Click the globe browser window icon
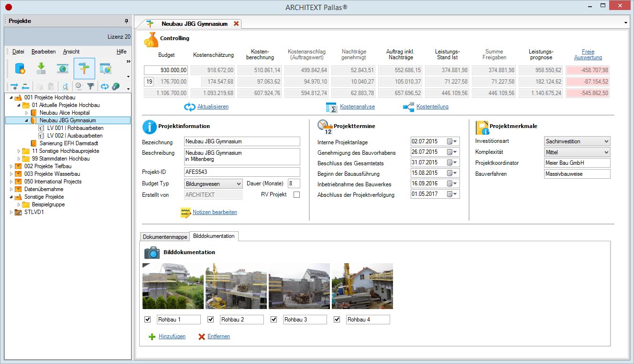The height and width of the screenshot is (364, 634). tap(63, 68)
